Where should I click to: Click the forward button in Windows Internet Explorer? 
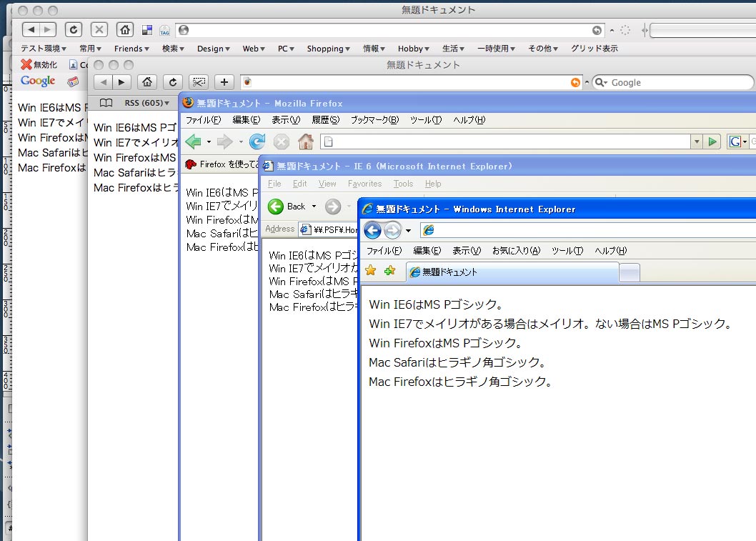[x=393, y=231]
